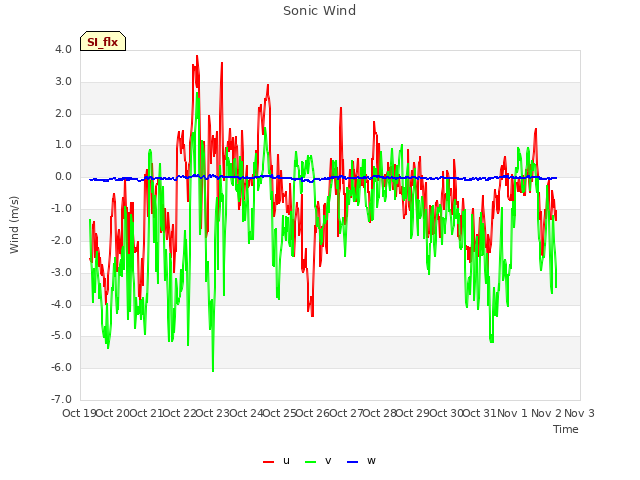The image size is (640, 480).
Task: Click the -3.0 y-axis tick label
Action: 61,272
